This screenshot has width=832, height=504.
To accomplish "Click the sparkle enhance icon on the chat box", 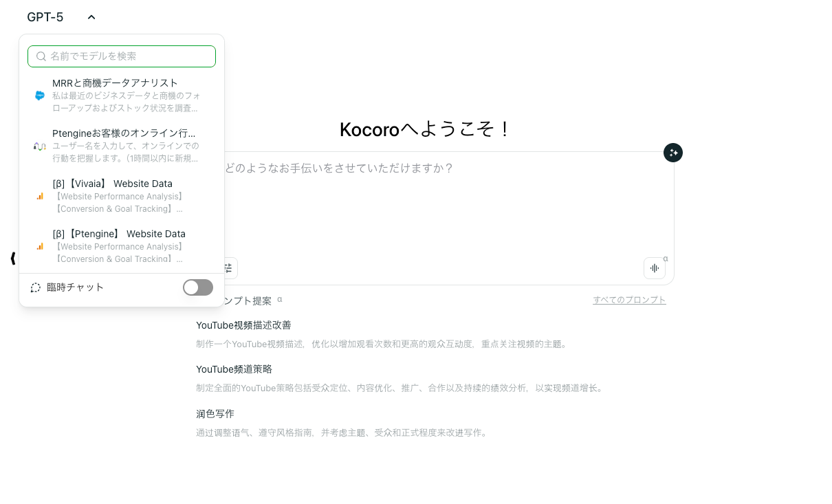I will (672, 153).
